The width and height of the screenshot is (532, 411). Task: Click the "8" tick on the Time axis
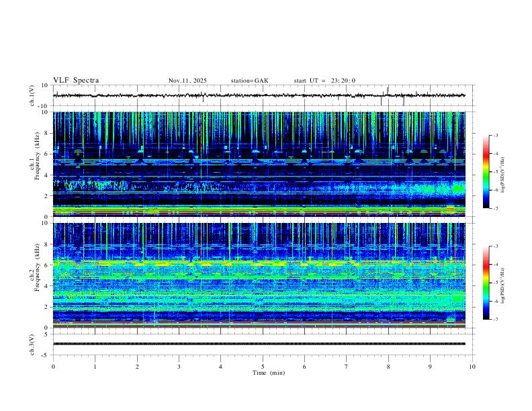pos(388,367)
